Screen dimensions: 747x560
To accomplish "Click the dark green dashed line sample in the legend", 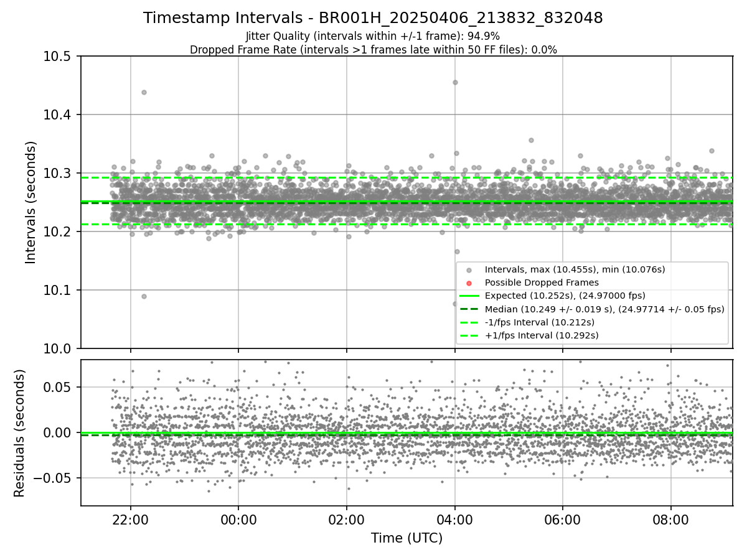I will pyautogui.click(x=469, y=309).
